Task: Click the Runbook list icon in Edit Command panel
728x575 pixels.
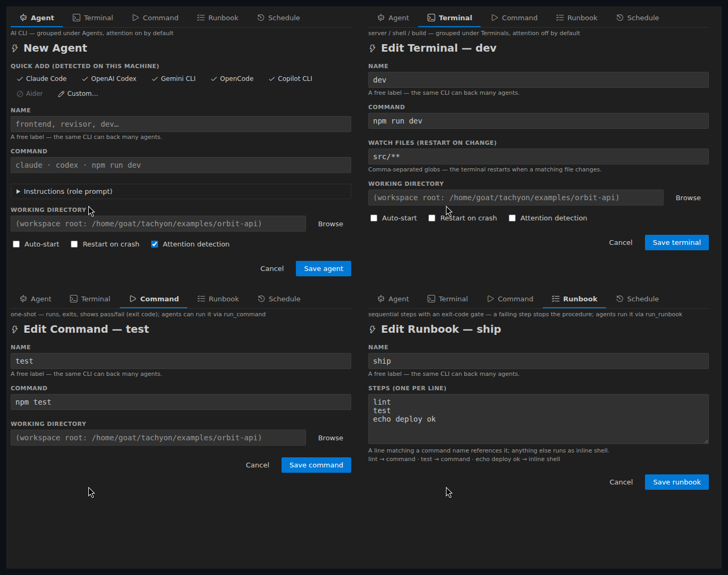Action: pos(201,299)
